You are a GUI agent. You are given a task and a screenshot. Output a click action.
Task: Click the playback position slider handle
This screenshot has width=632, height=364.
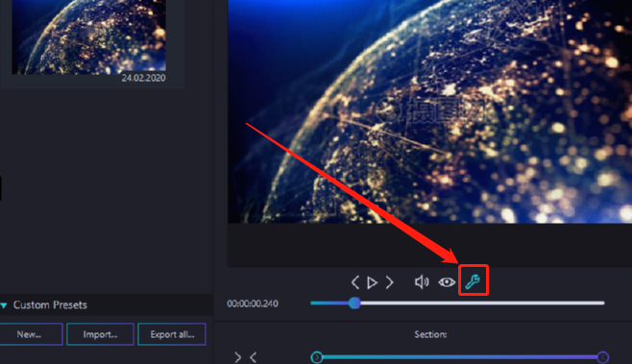[x=354, y=303]
